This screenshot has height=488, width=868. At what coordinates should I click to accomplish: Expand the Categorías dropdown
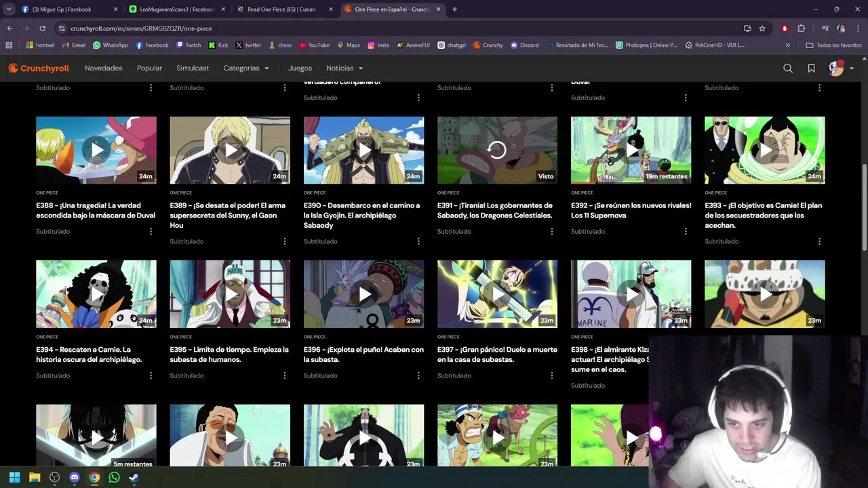pos(246,68)
